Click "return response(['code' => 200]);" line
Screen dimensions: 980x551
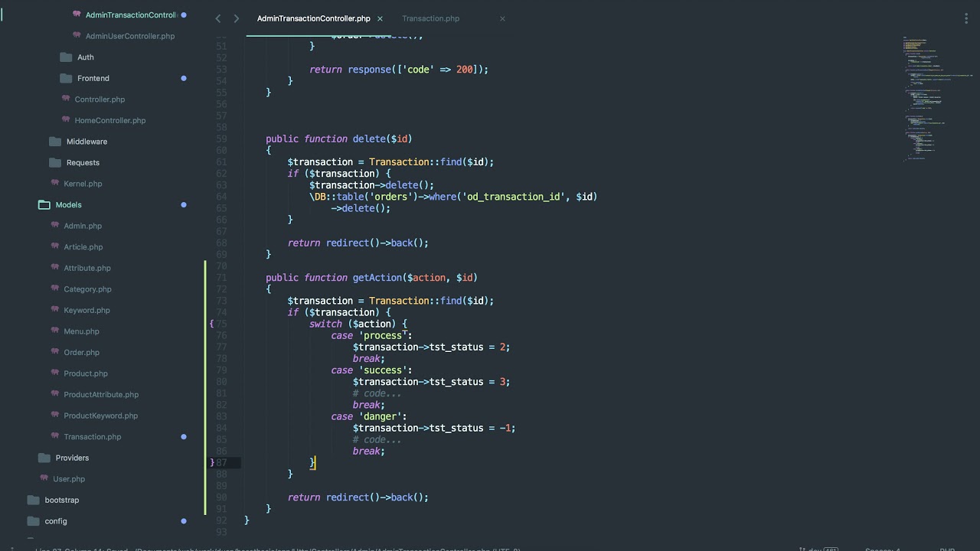tap(399, 70)
